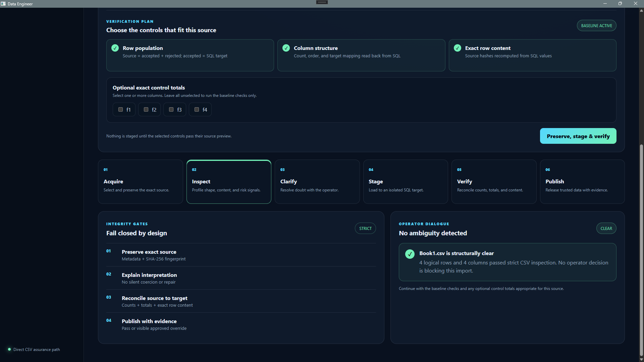The height and width of the screenshot is (362, 644).
Task: Enable the f2 control total checkbox
Action: pyautogui.click(x=146, y=110)
